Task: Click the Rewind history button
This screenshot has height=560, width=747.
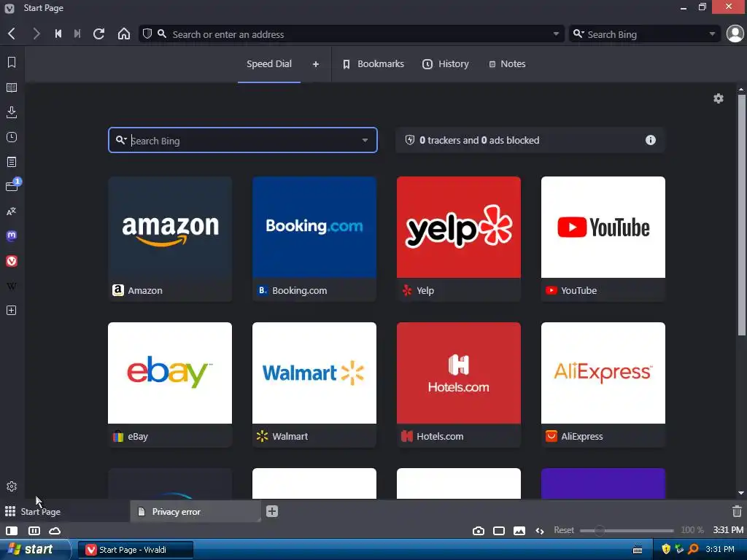Action: [58, 34]
